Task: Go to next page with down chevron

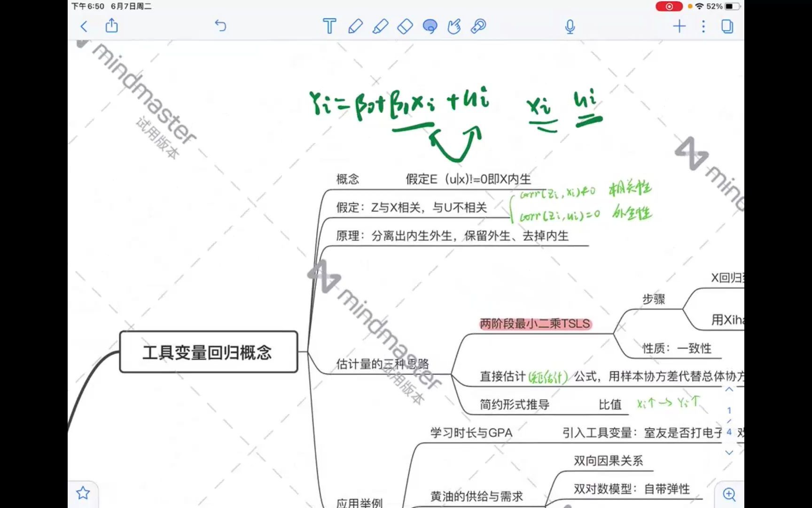Action: point(729,452)
